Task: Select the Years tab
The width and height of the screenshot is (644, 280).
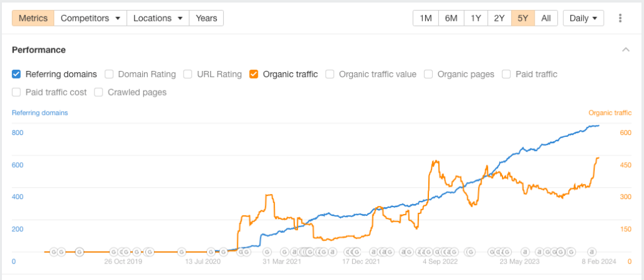Action: click(x=206, y=18)
